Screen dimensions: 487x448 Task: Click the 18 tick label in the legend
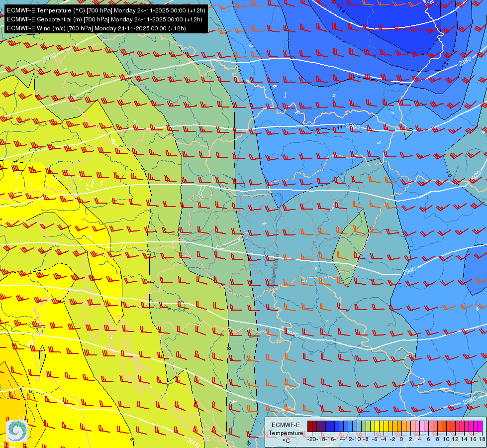[x=482, y=440]
